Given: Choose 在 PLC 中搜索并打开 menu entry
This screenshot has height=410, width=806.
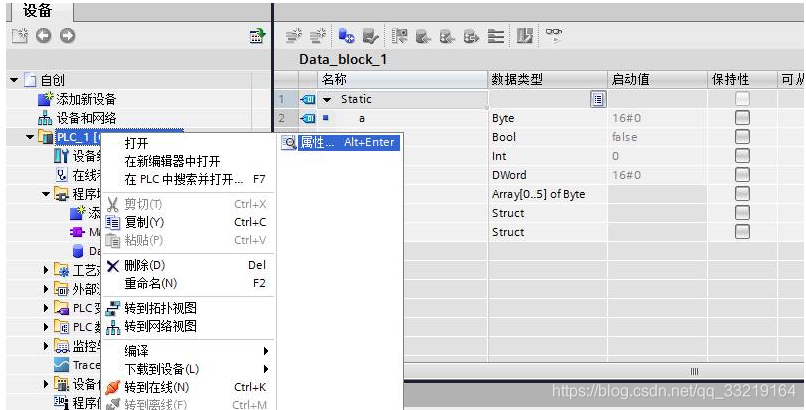Looking at the screenshot, I should (x=187, y=179).
